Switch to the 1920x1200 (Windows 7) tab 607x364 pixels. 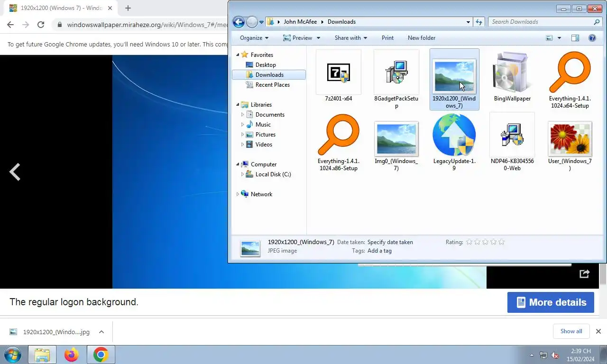click(x=61, y=8)
